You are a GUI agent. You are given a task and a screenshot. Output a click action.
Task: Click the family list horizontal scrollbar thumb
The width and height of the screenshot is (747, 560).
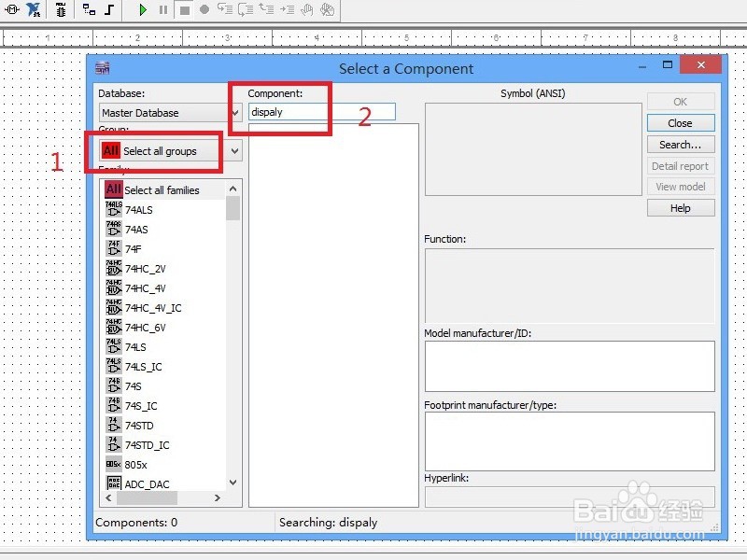click(x=147, y=497)
